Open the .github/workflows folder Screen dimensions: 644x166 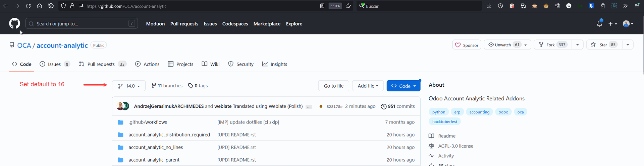pos(148,122)
